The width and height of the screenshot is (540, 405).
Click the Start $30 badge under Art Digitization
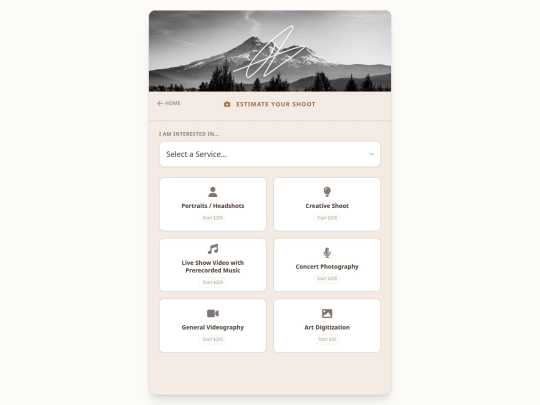click(x=327, y=339)
